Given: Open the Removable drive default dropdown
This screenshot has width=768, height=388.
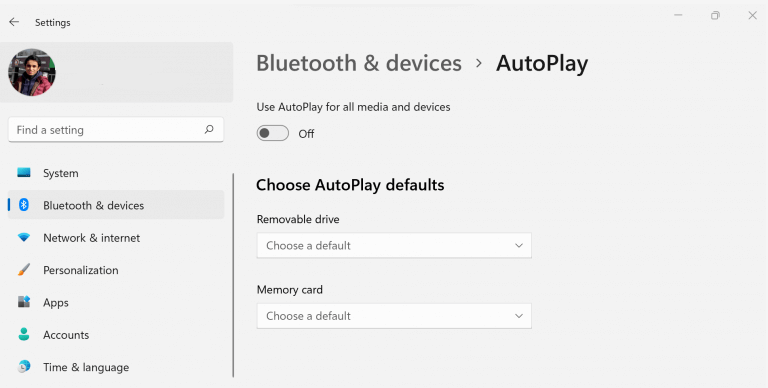Looking at the screenshot, I should click(394, 245).
